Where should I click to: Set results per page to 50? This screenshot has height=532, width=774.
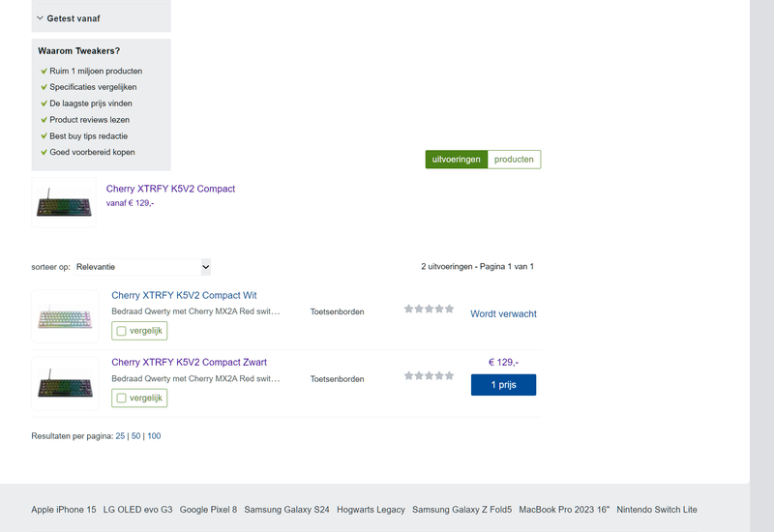[135, 436]
